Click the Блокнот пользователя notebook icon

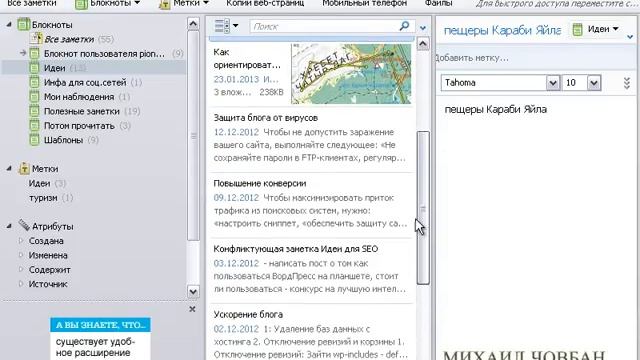pos(34,53)
